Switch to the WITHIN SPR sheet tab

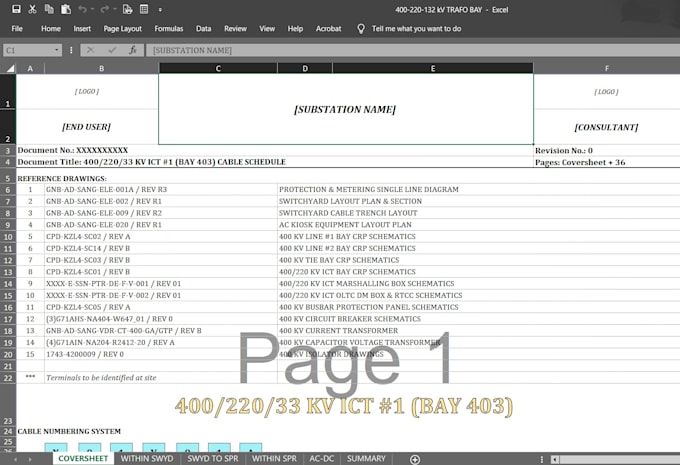click(x=275, y=458)
